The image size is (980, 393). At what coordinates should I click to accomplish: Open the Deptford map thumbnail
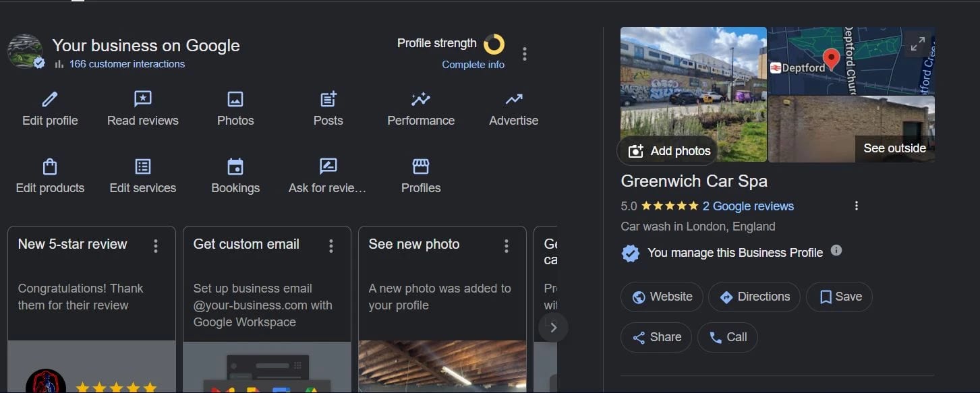click(x=851, y=61)
